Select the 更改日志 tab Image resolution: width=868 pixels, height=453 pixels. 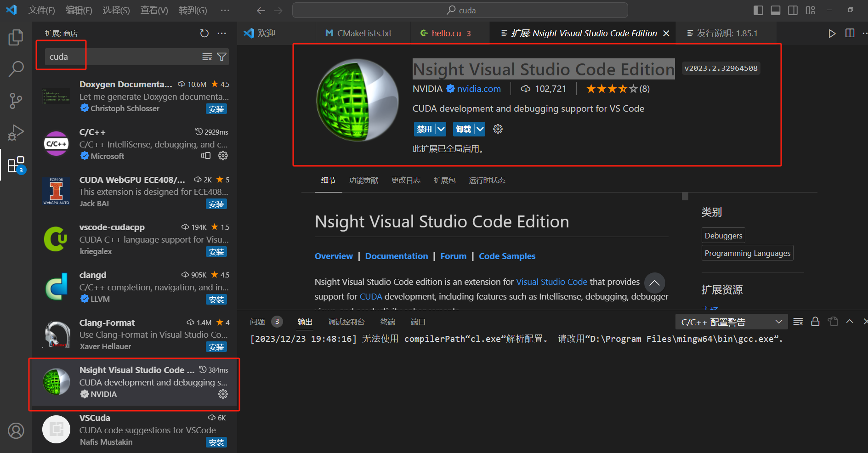(406, 180)
